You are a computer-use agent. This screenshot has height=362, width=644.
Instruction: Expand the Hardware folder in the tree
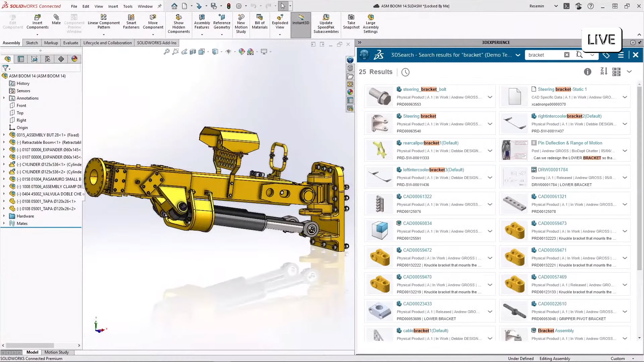coord(4,216)
